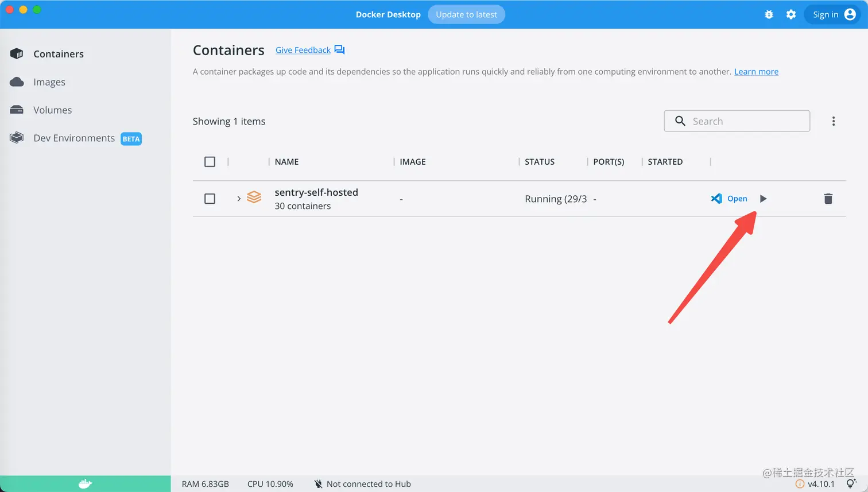Tick the select-all checkbox in the table header
Viewport: 868px width, 492px height.
tap(210, 162)
